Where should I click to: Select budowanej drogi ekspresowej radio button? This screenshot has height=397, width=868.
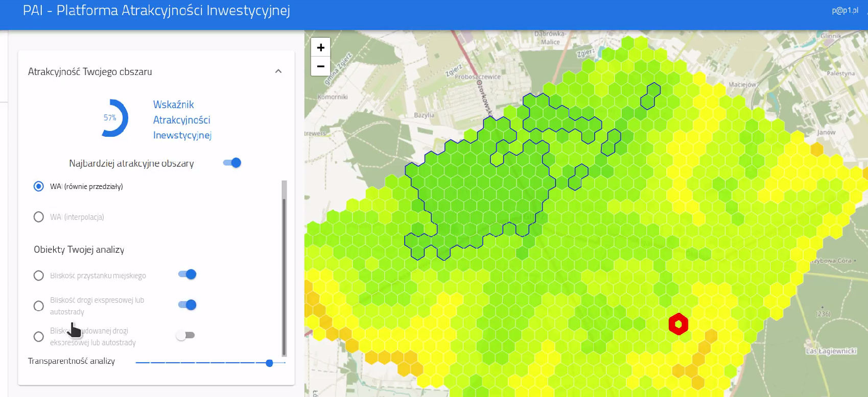click(x=39, y=337)
